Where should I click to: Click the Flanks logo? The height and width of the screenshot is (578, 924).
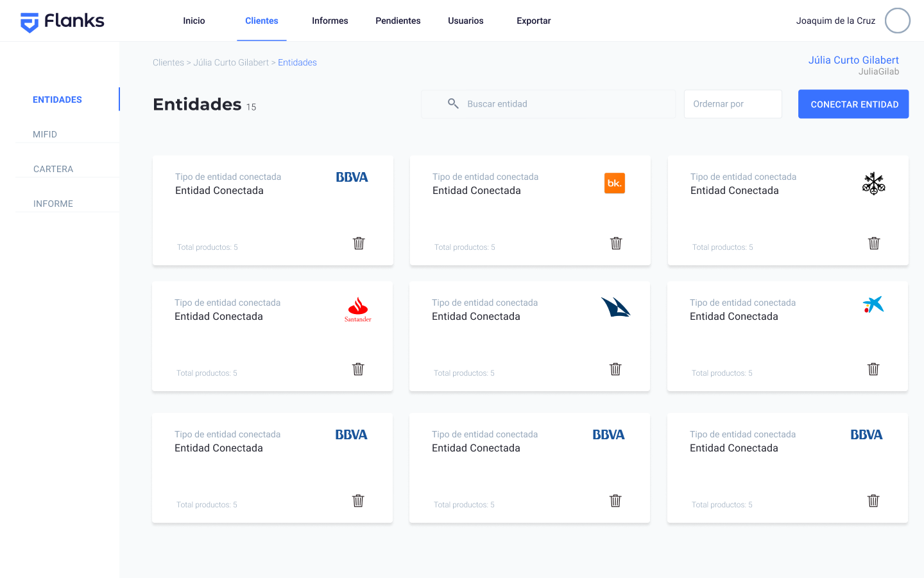(62, 22)
